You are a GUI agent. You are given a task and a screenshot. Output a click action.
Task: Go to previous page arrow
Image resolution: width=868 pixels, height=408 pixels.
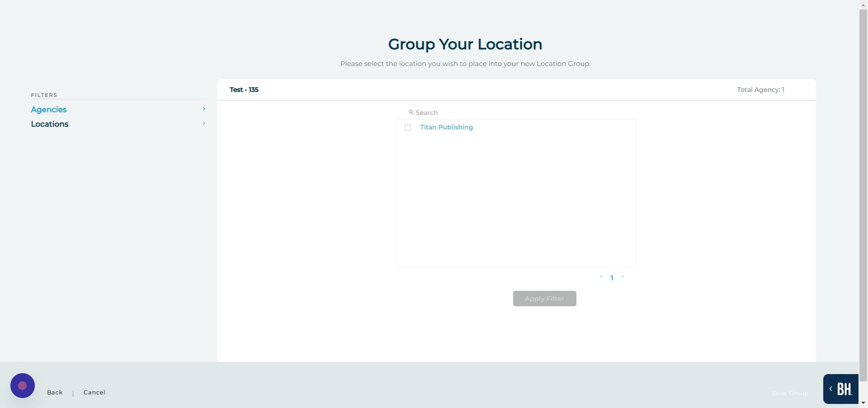point(601,276)
